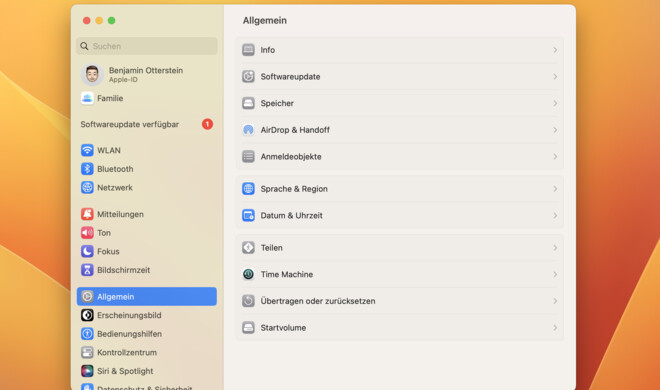Open Übertragen oder zurücksetzen via its chevron

click(555, 301)
